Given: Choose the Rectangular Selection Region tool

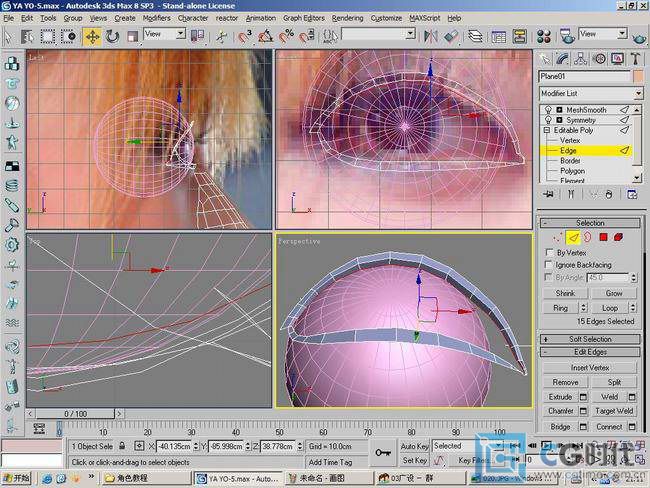Looking at the screenshot, I should pos(48,37).
